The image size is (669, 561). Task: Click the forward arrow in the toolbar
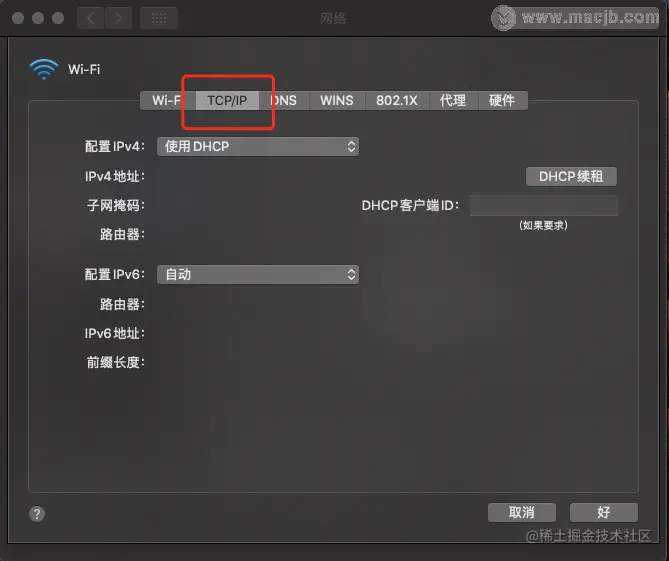118,18
